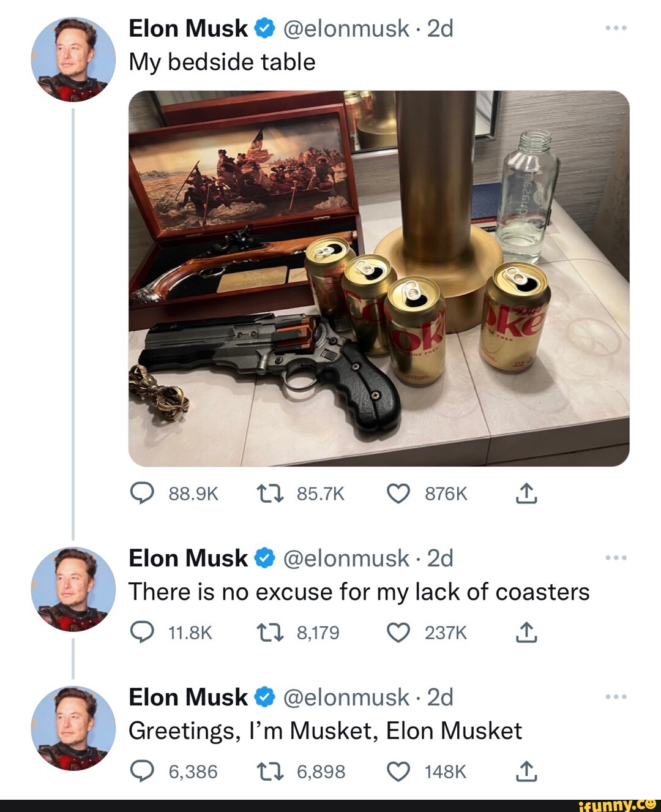This screenshot has width=661, height=812.
Task: Like the bedside table tweet
Action: [399, 494]
